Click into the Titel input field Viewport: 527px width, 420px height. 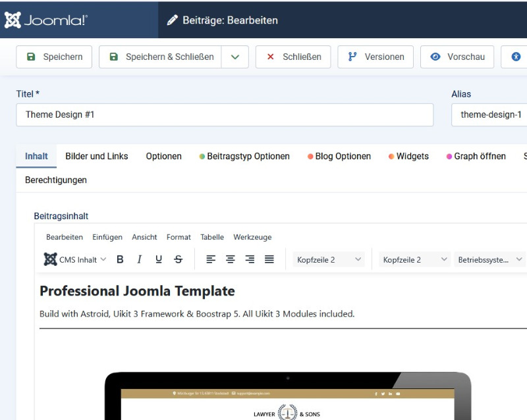[x=225, y=115]
